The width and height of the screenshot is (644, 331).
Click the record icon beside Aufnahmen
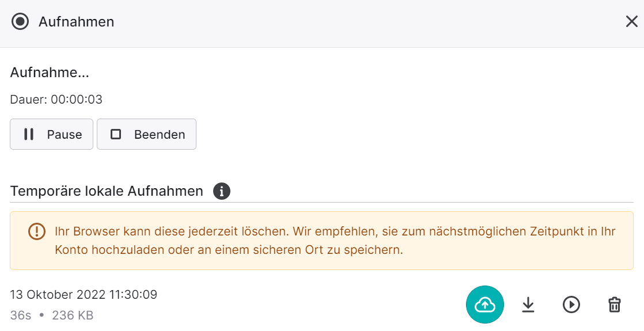20,21
